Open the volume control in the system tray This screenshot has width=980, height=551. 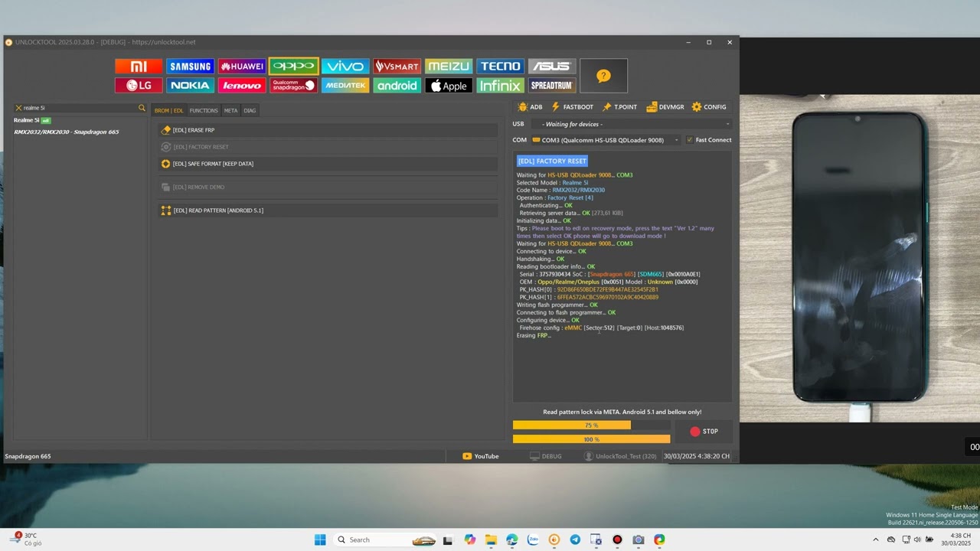tap(917, 540)
